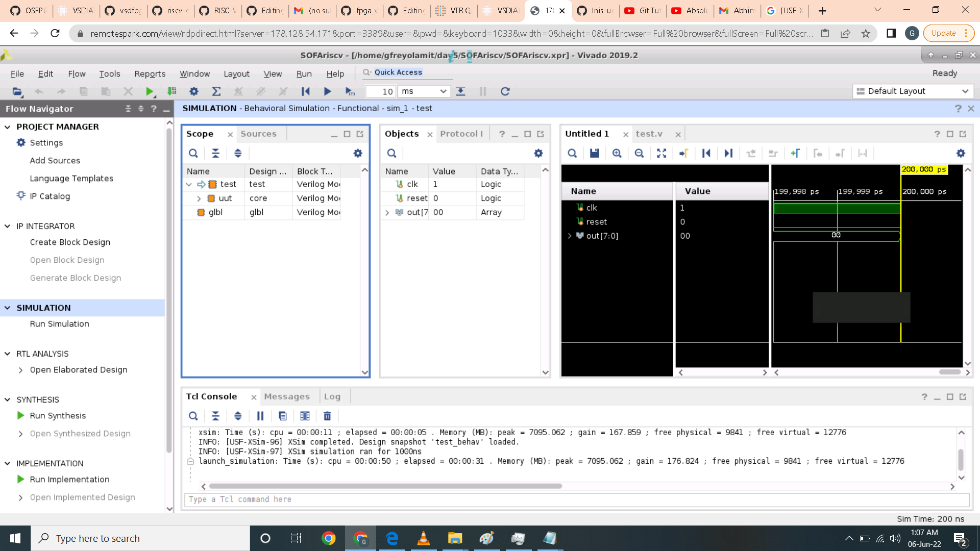Switch to the Sources tab
Screen dimensions: 980x551
258,134
